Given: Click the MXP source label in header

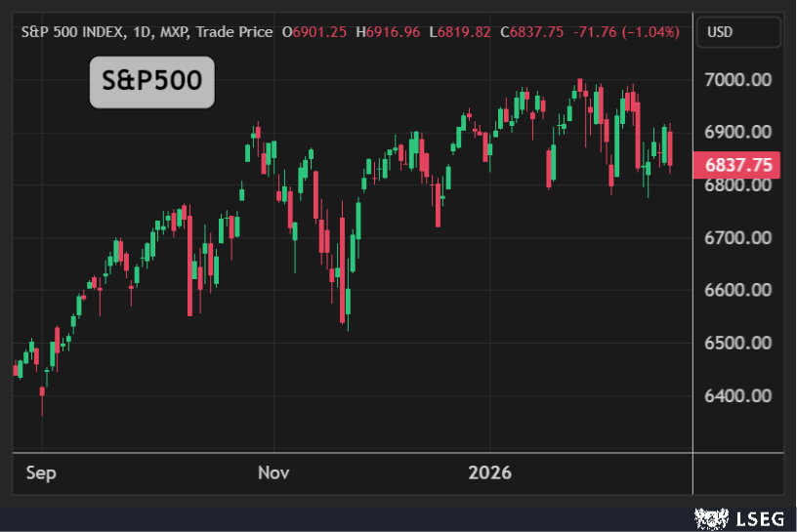Looking at the screenshot, I should 178,32.
